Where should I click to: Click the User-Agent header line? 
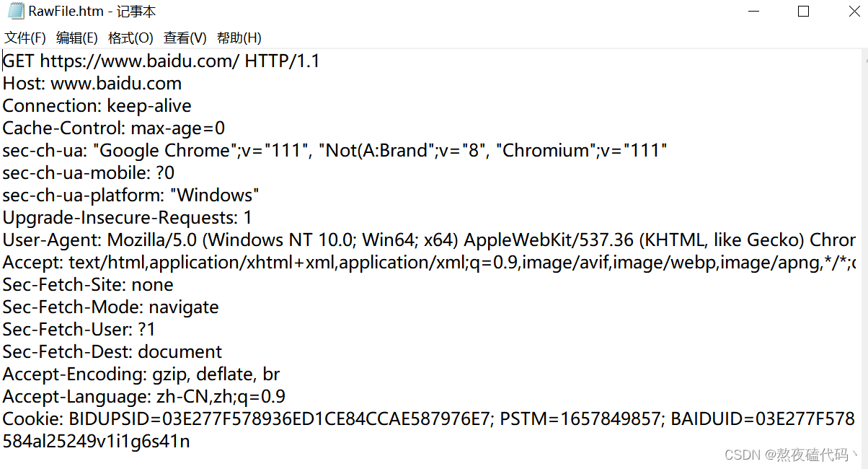click(429, 240)
